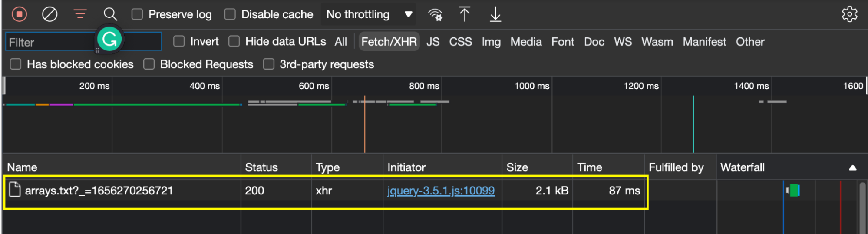
Task: Select the JS filter tab
Action: pyautogui.click(x=433, y=42)
